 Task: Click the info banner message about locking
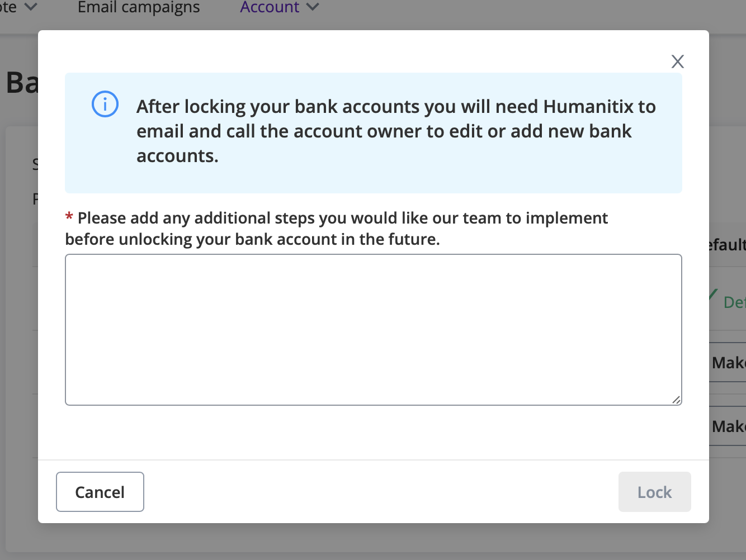coord(396,131)
